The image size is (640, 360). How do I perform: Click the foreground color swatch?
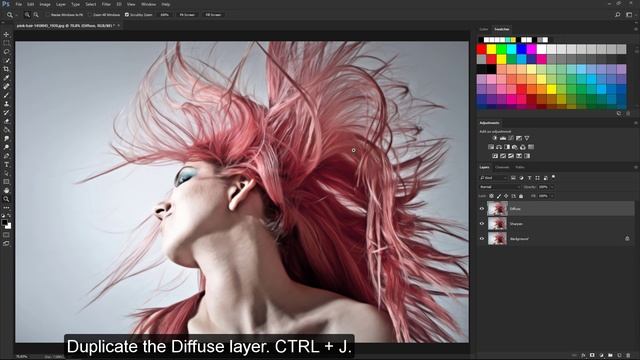point(4,222)
